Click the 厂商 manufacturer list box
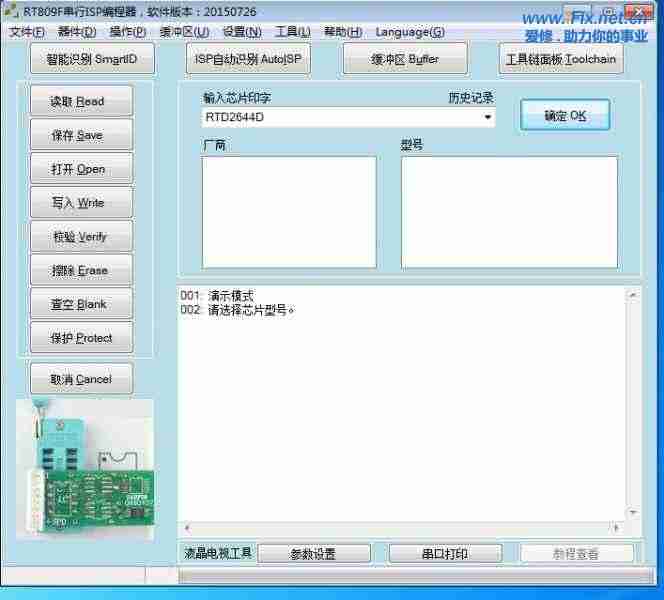664x600 pixels. pos(289,213)
